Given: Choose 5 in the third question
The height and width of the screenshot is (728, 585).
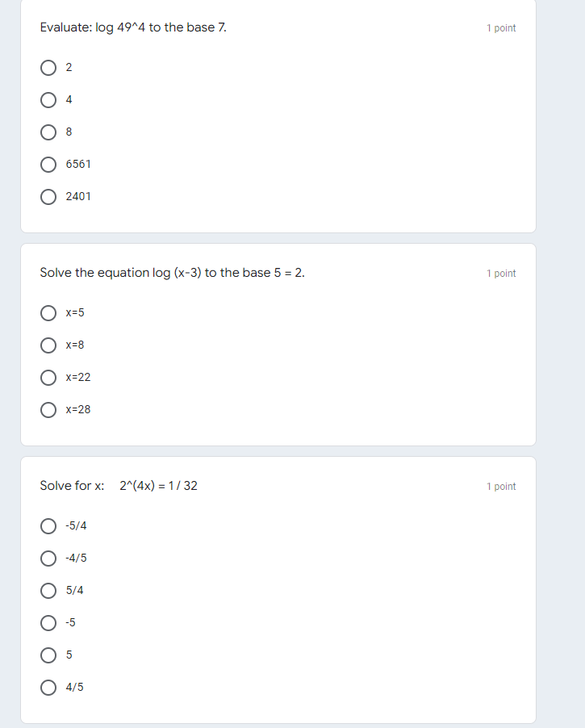Looking at the screenshot, I should 49,655.
